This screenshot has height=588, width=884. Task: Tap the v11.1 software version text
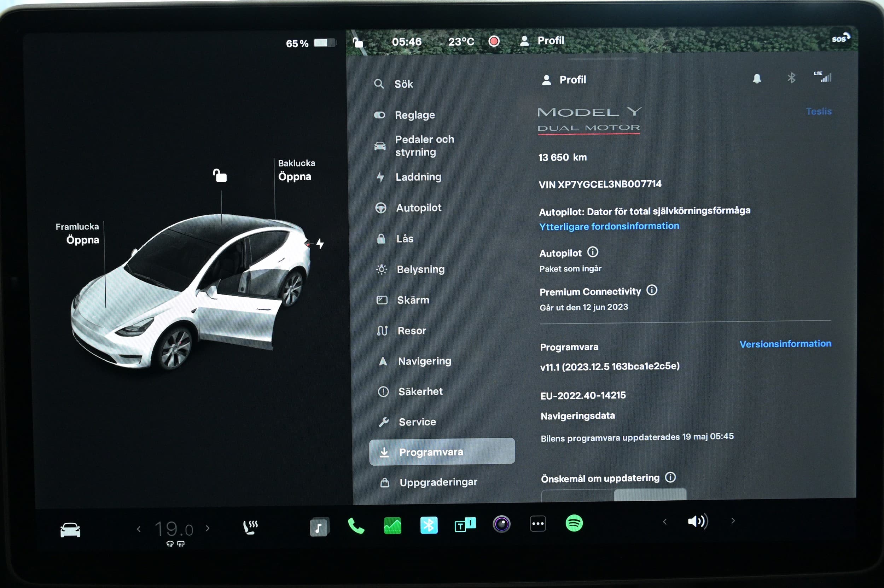point(610,366)
